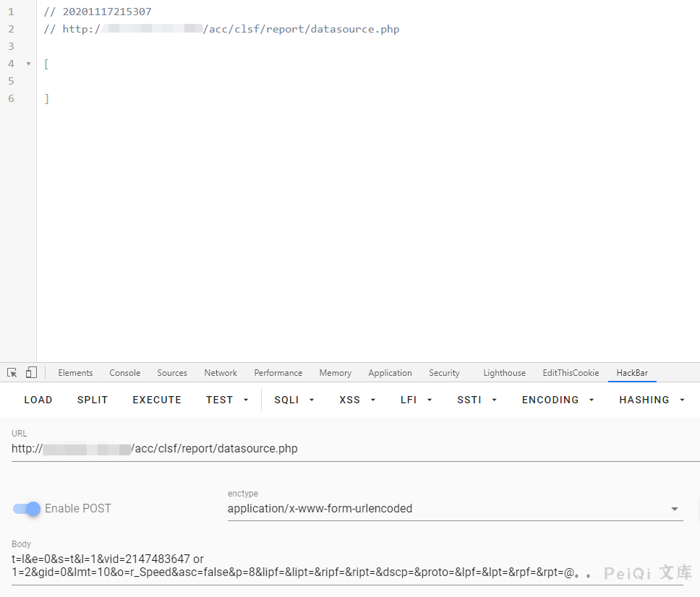Collapse the JSON array on line 4
The height and width of the screenshot is (597, 700).
(x=29, y=64)
